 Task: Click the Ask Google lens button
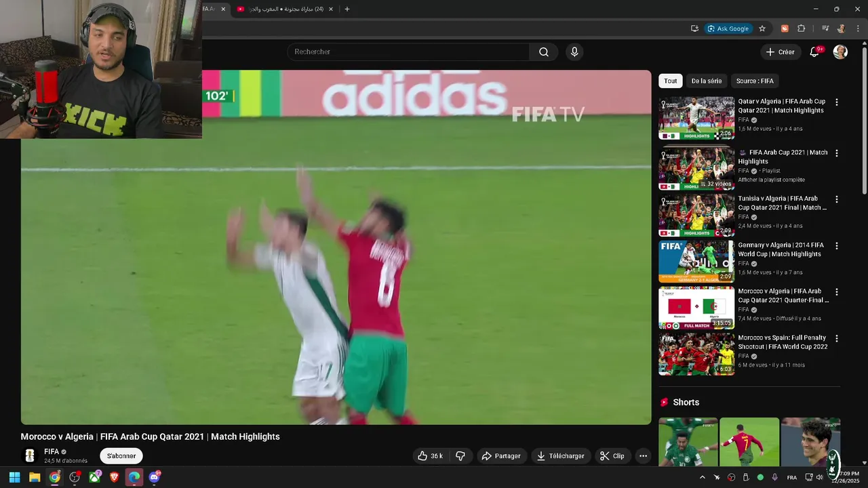pyautogui.click(x=728, y=28)
